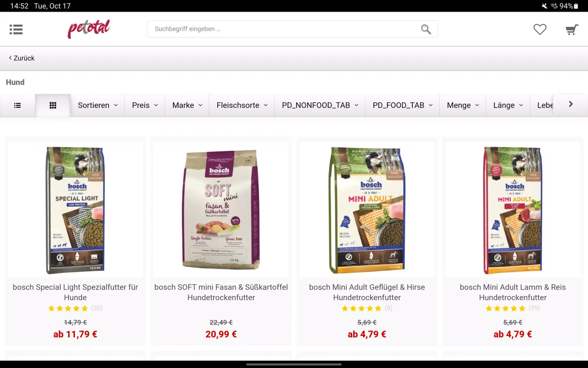Screen dimensions: 588x368
Task: Click the search input field
Action: [283, 29]
